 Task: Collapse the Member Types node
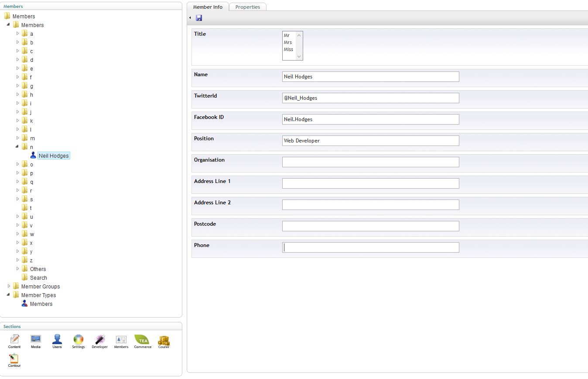[9, 295]
